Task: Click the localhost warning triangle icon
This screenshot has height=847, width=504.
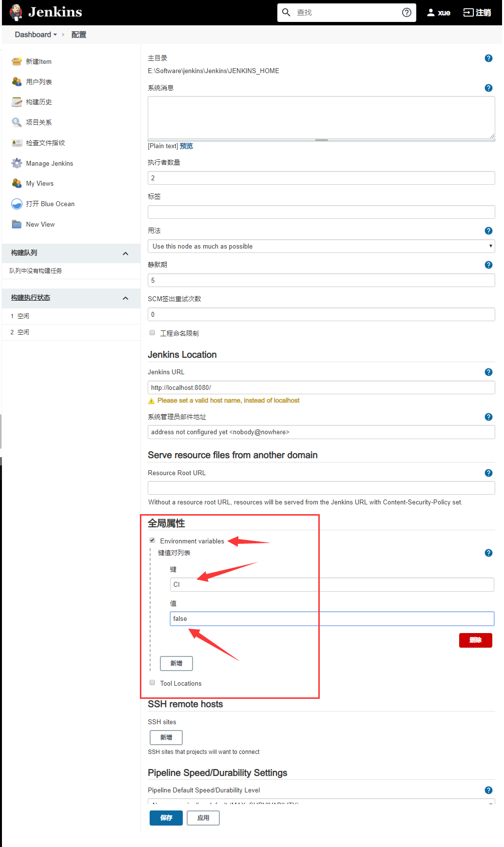Action: coord(151,401)
